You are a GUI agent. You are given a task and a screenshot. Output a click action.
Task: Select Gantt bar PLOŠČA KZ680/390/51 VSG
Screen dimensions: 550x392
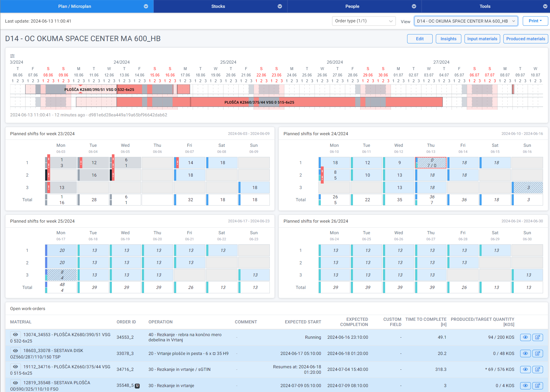(x=99, y=89)
